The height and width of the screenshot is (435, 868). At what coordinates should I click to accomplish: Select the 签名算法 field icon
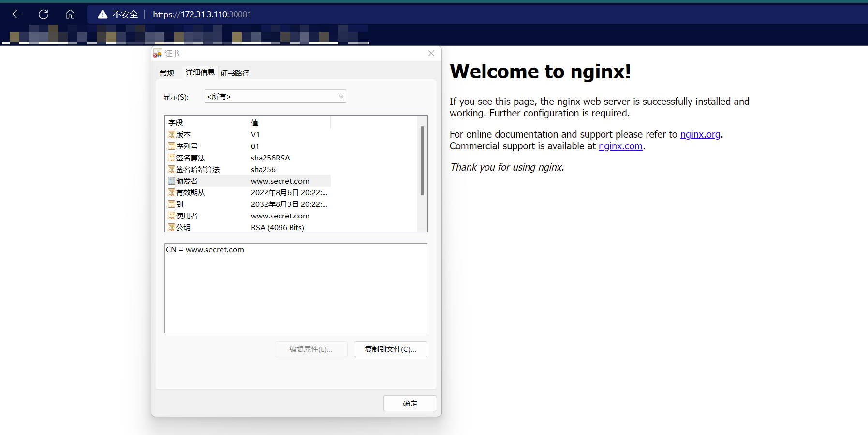pyautogui.click(x=171, y=158)
